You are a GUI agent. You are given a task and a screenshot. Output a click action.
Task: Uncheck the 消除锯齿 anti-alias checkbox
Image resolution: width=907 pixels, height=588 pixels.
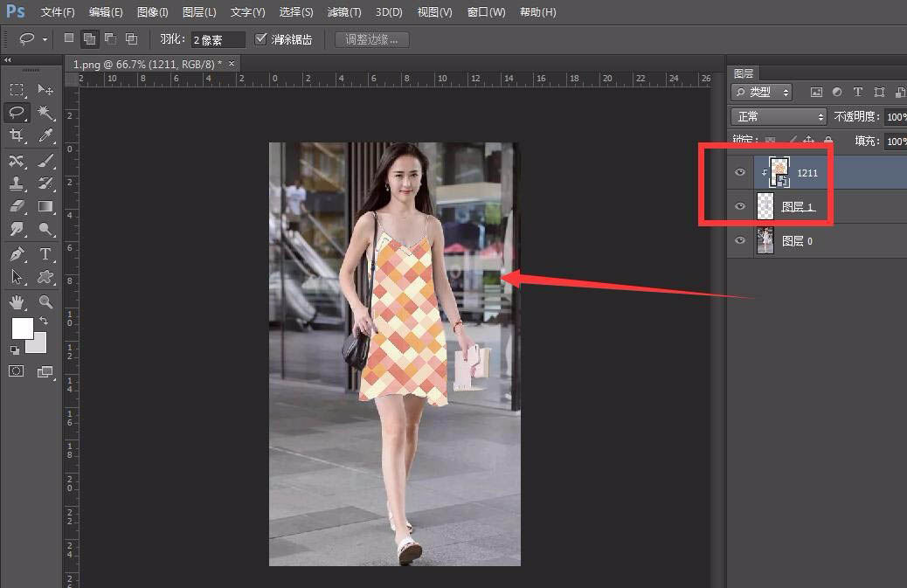(x=261, y=38)
